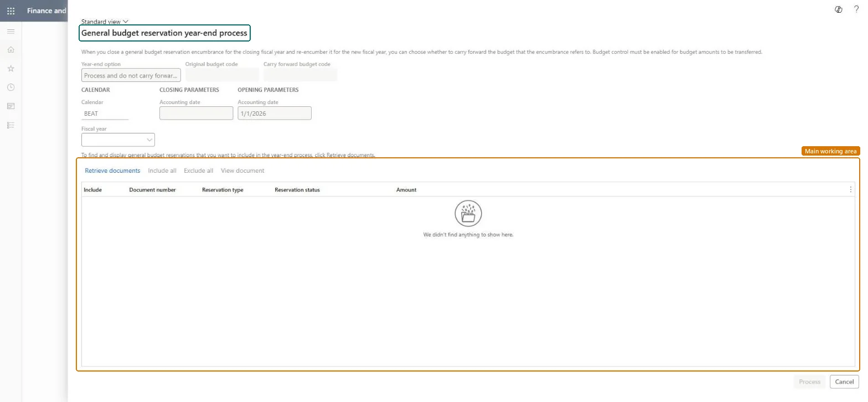The image size is (868, 402).
Task: Go to Home in left sidebar
Action: [11, 50]
